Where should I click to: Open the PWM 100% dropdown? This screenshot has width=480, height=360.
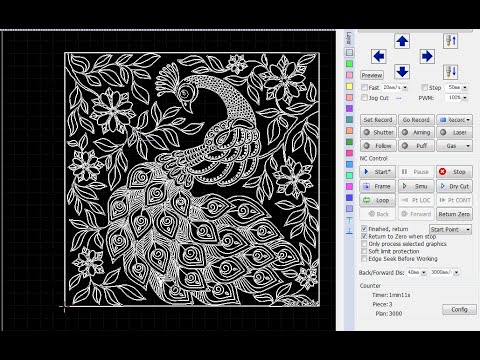click(x=465, y=98)
